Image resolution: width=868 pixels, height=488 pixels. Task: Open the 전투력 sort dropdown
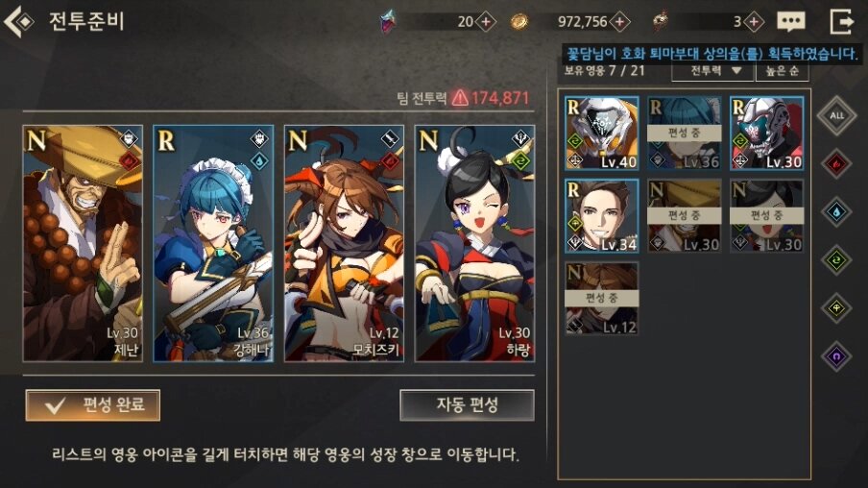click(713, 71)
